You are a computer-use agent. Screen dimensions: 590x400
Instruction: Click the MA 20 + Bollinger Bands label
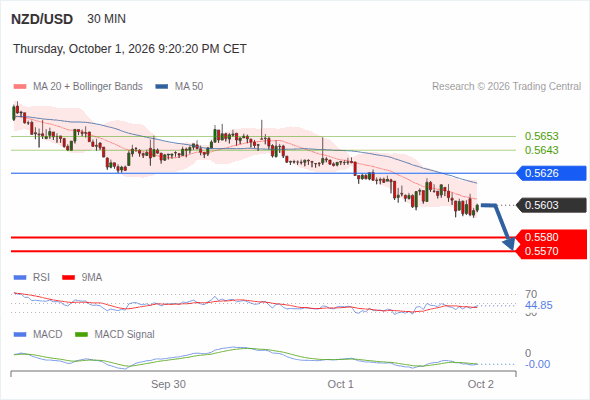point(88,87)
